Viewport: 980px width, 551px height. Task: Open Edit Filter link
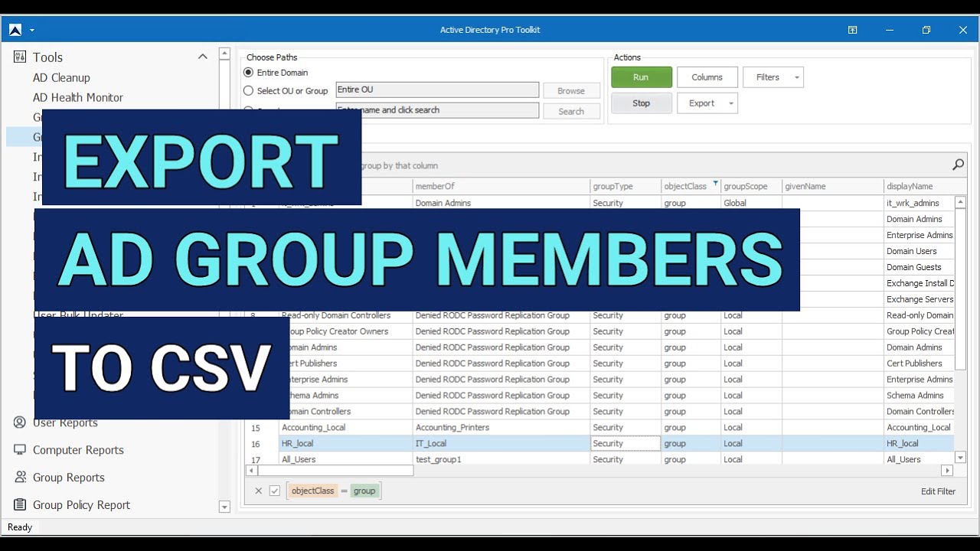coord(938,491)
